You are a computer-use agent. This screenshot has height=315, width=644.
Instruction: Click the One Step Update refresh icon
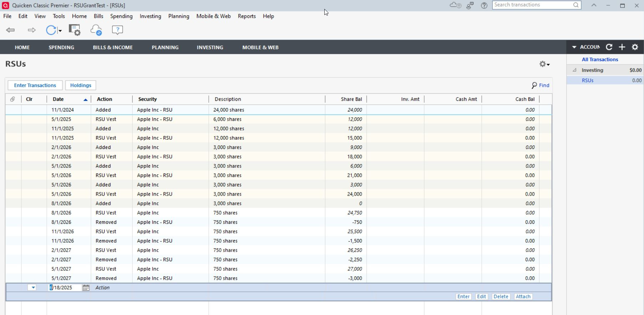point(51,30)
